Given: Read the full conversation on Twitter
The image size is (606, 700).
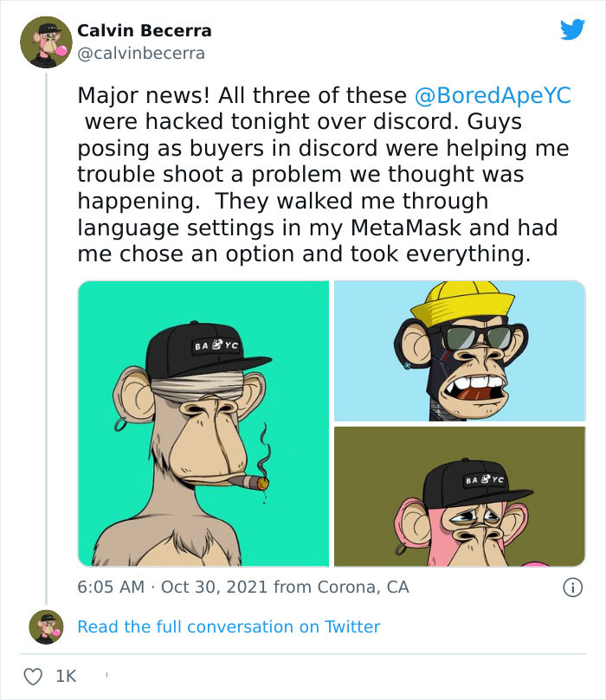Looking at the screenshot, I should (x=229, y=625).
